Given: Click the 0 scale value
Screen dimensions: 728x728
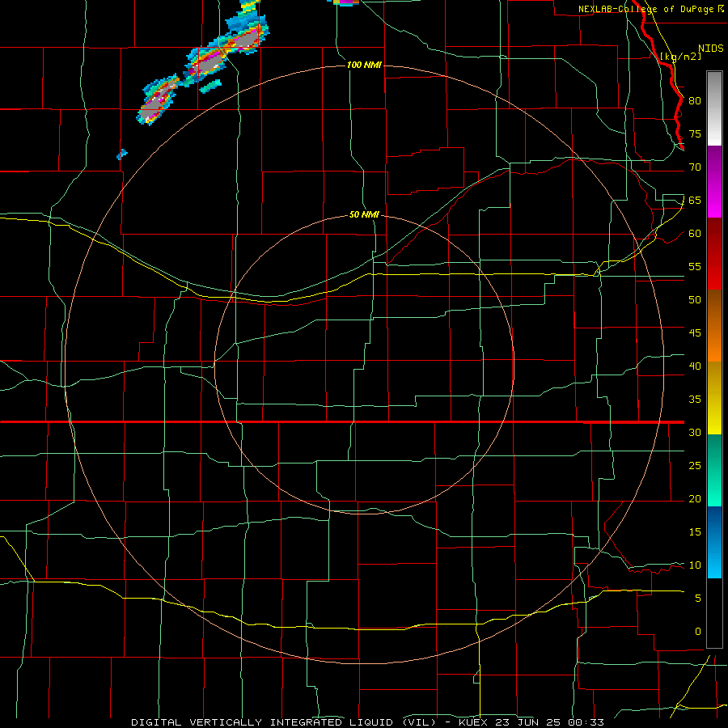Looking at the screenshot, I should [x=698, y=632].
